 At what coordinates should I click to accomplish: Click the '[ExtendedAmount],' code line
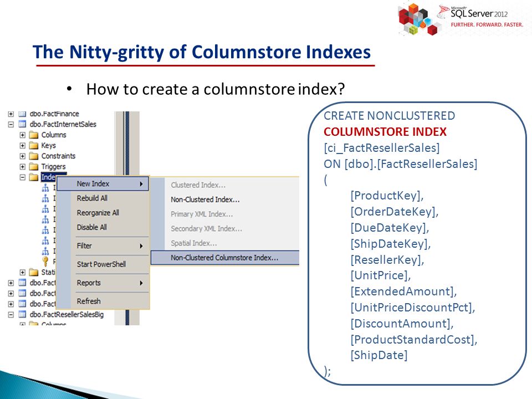coord(404,291)
